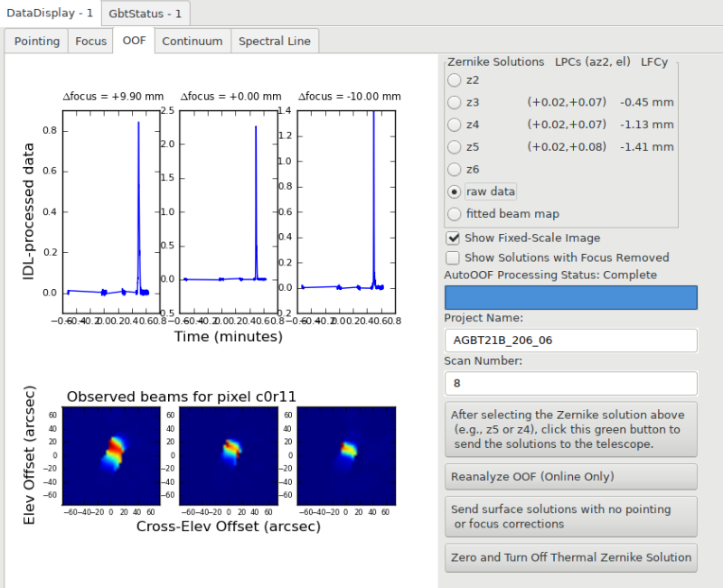Choose the z3 Zernike solution
The height and width of the screenshot is (588, 723).
click(455, 102)
